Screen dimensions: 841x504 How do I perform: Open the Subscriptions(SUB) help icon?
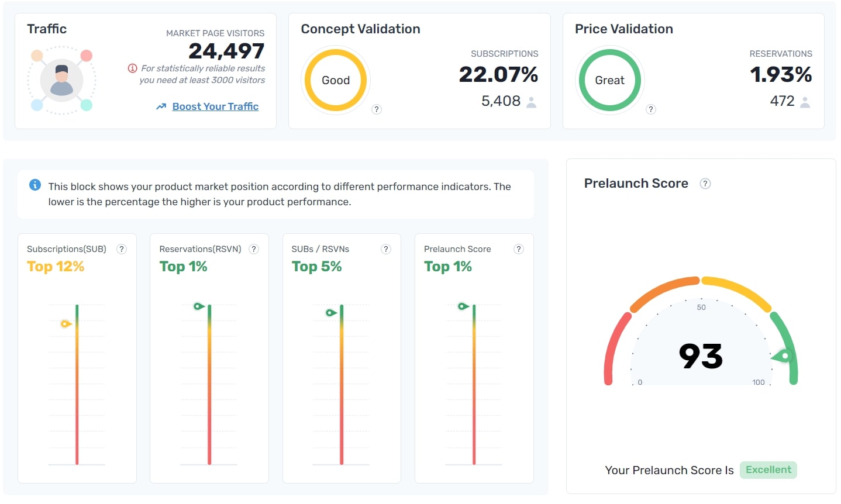pyautogui.click(x=121, y=248)
